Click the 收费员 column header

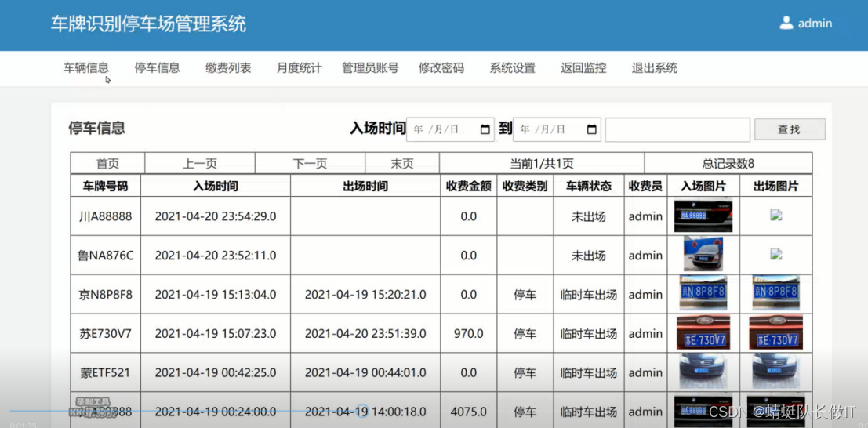(645, 186)
